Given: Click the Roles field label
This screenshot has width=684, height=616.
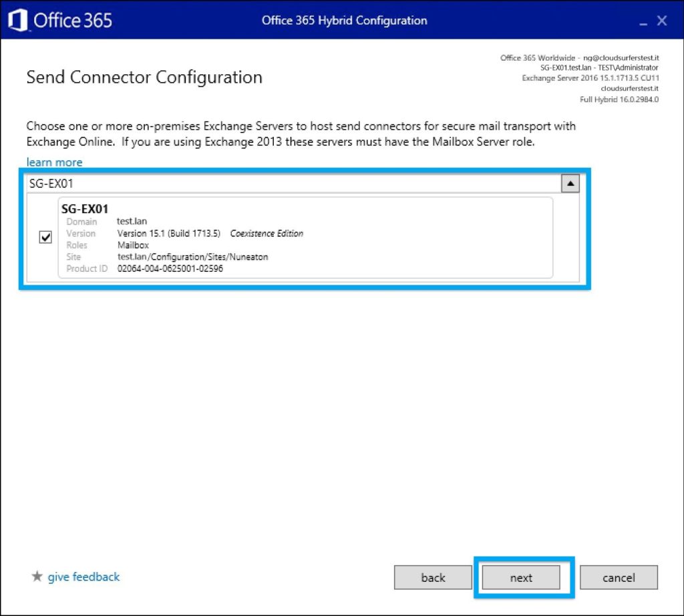Looking at the screenshot, I should (77, 245).
